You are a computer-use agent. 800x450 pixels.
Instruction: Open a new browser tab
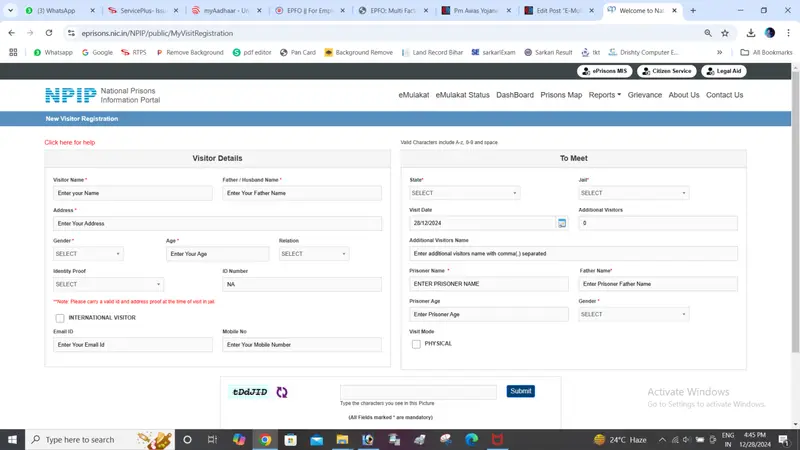pyautogui.click(x=693, y=10)
